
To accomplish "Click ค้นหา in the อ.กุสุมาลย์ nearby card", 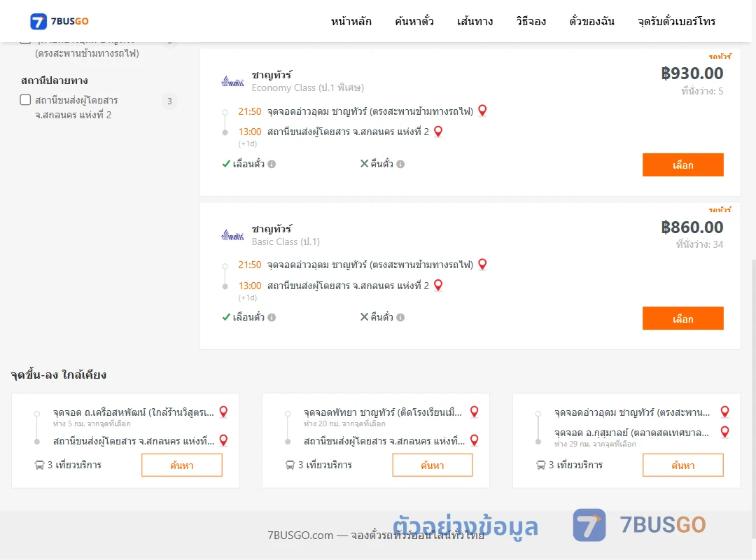I will pos(682,465).
